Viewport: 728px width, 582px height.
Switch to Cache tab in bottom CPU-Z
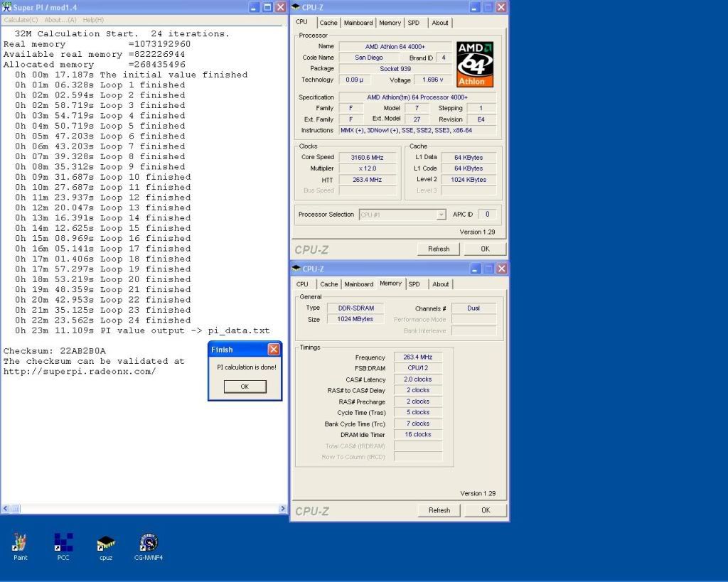click(328, 284)
